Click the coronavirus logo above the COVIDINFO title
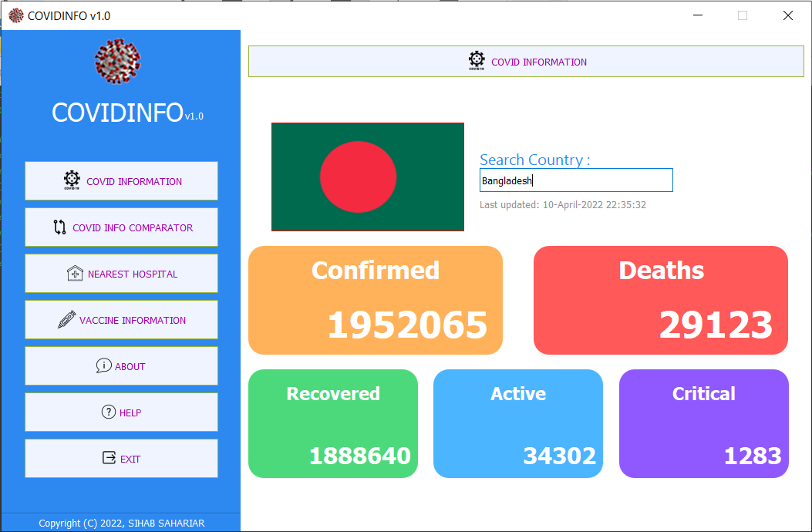The image size is (812, 532). click(117, 61)
